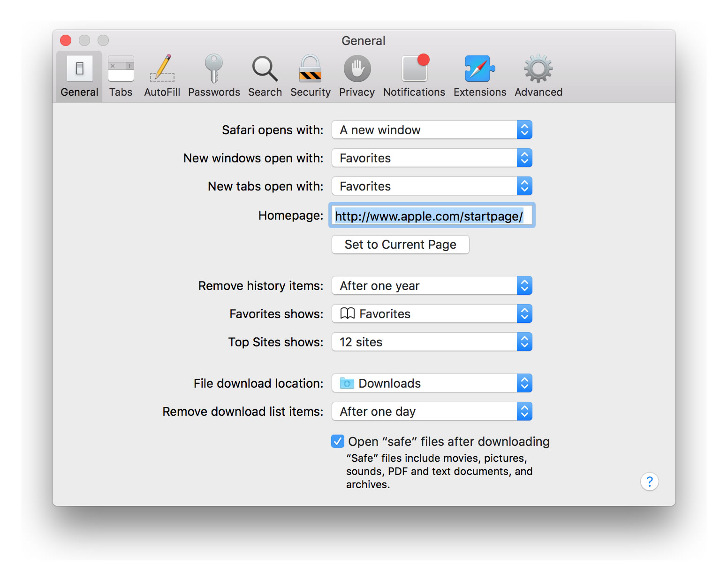Click the help question mark button
Viewport: 728px width, 581px height.
point(649,482)
